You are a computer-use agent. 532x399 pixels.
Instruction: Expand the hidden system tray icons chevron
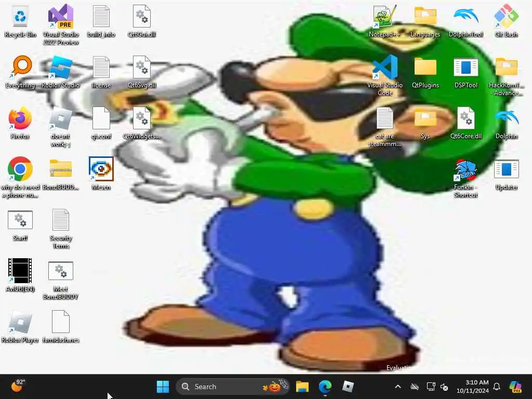[398, 387]
